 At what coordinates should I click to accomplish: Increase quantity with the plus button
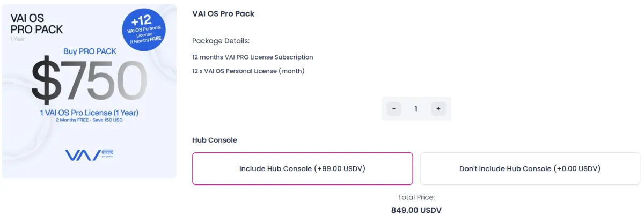[438, 109]
